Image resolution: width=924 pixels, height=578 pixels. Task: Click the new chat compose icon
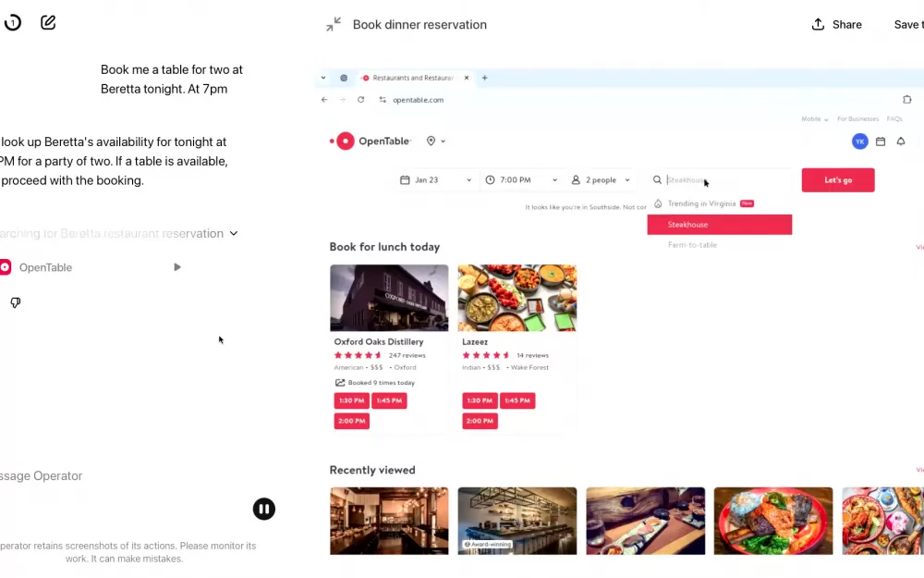coord(48,23)
